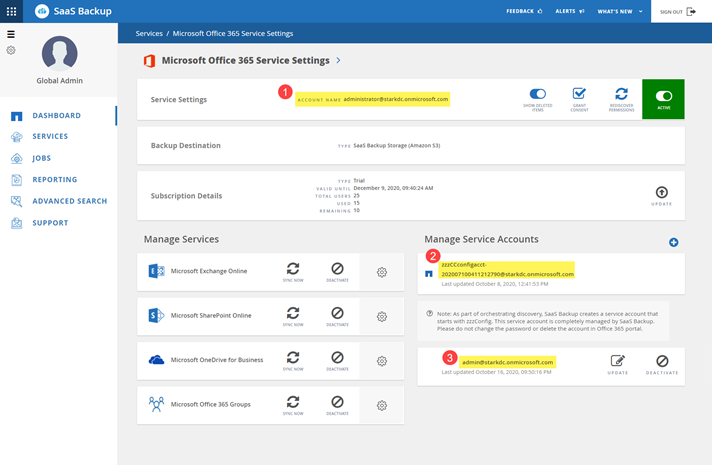Viewport: 712px width, 466px height.
Task: Open Jobs in the left navigation
Action: pos(41,158)
